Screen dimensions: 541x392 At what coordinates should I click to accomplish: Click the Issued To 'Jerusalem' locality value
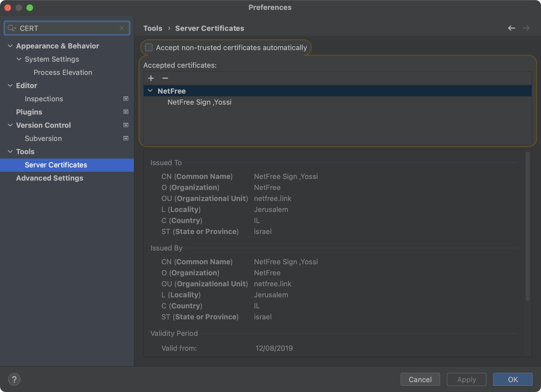271,209
